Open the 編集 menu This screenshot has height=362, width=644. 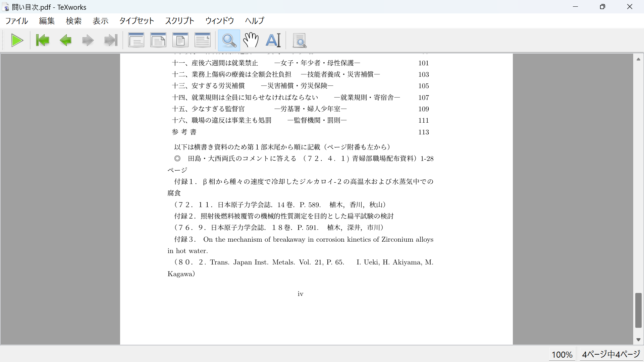(47, 21)
